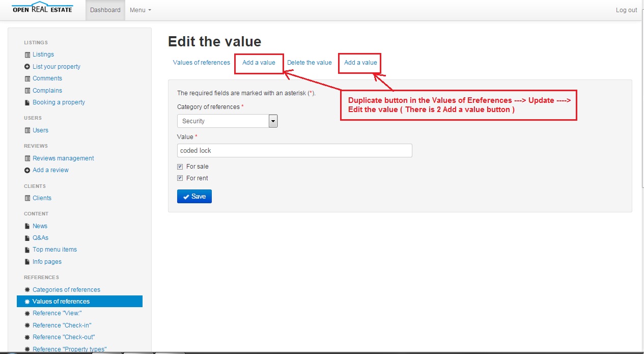Click the Listings table icon in sidebar
The image size is (644, 354).
[x=27, y=55]
